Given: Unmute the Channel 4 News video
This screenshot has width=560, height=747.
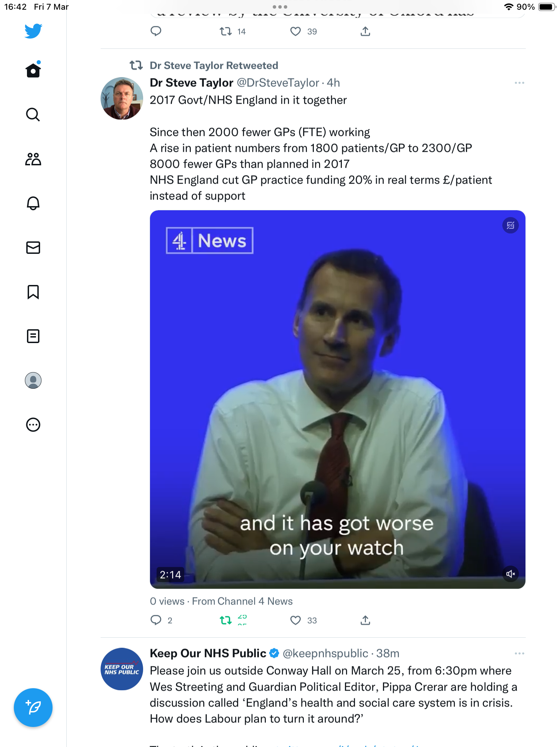Looking at the screenshot, I should pos(510,574).
